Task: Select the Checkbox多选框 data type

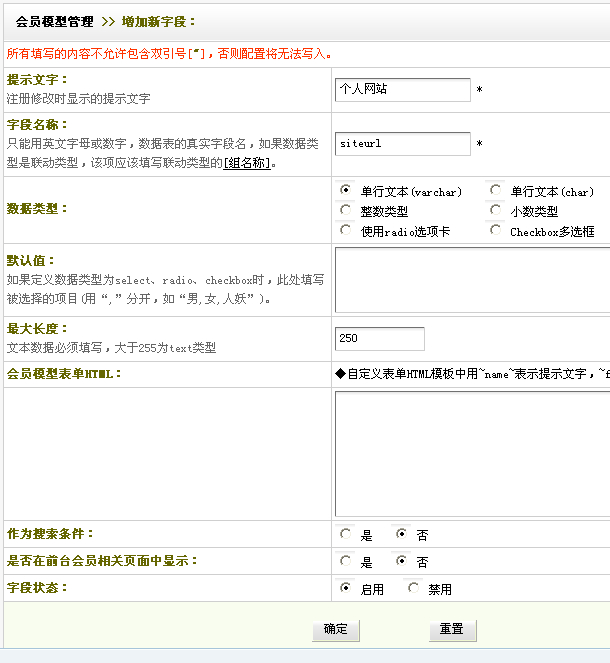Action: tap(495, 230)
